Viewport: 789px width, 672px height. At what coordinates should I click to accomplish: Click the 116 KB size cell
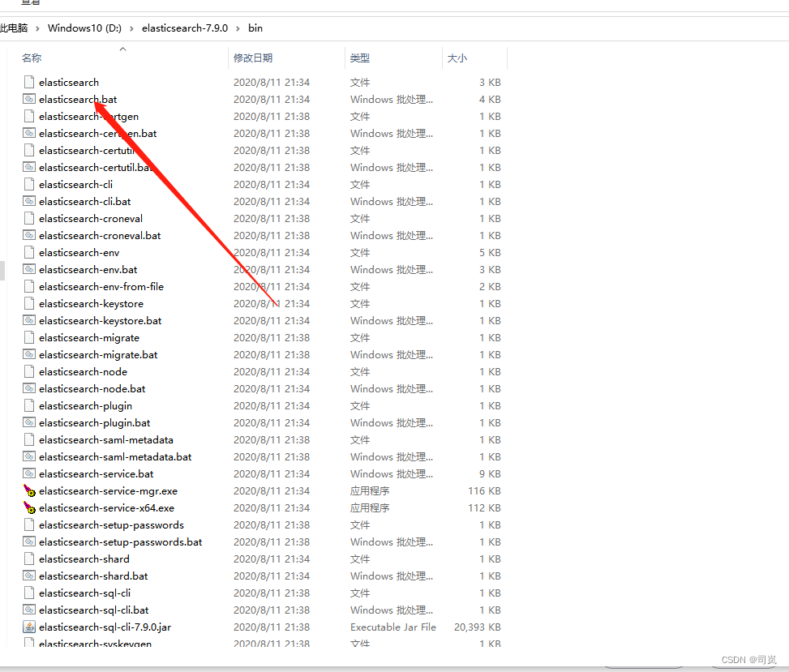pos(484,491)
